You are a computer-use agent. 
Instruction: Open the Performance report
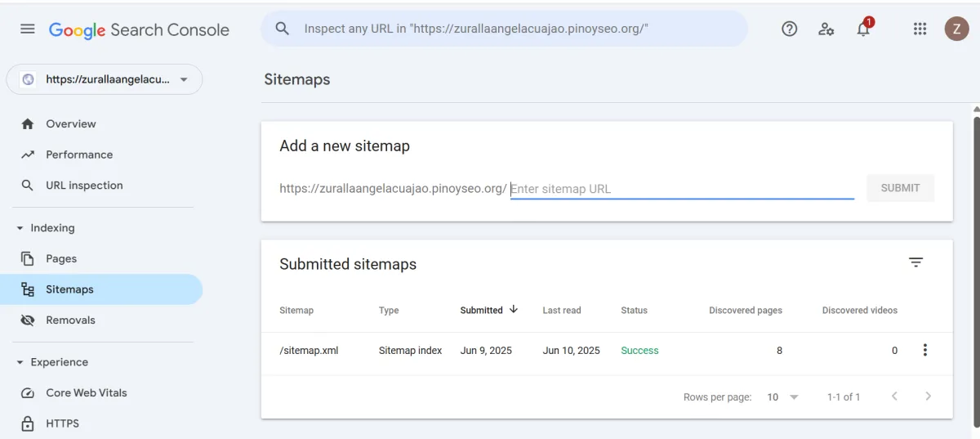coord(79,155)
